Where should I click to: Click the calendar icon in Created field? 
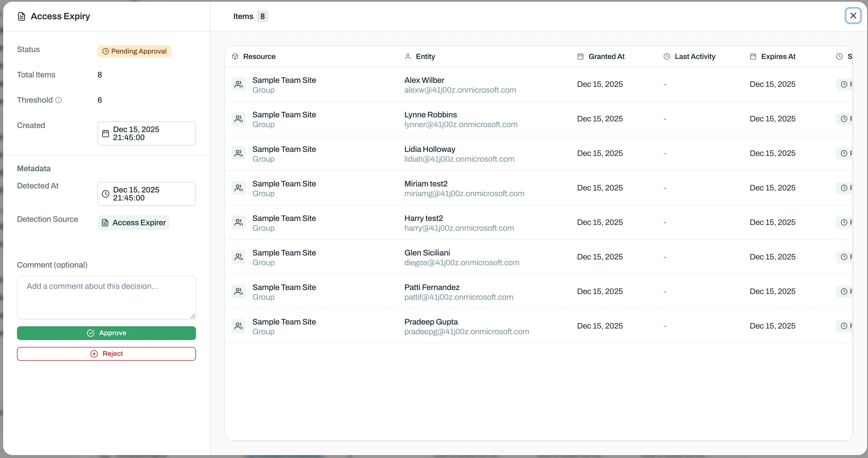point(105,133)
